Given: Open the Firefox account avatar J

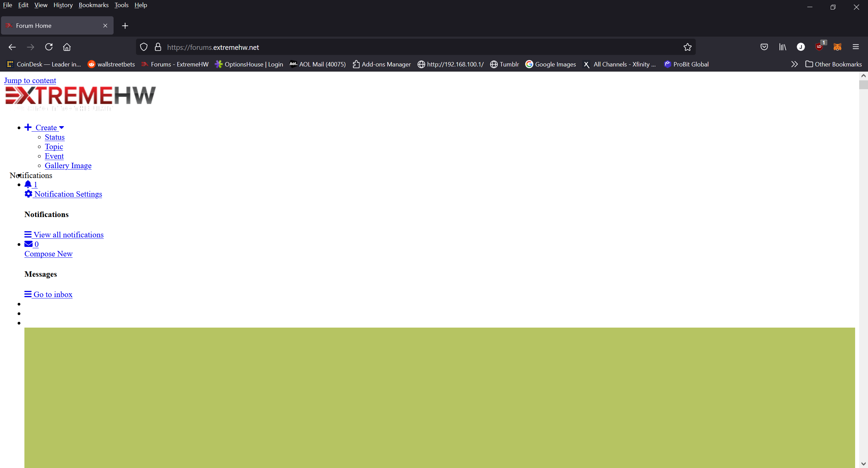Looking at the screenshot, I should click(801, 47).
